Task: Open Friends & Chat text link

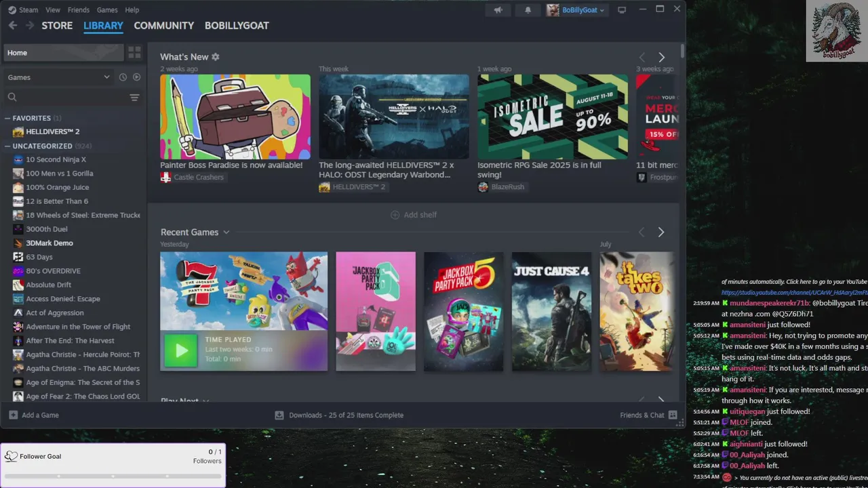Action: [642, 415]
